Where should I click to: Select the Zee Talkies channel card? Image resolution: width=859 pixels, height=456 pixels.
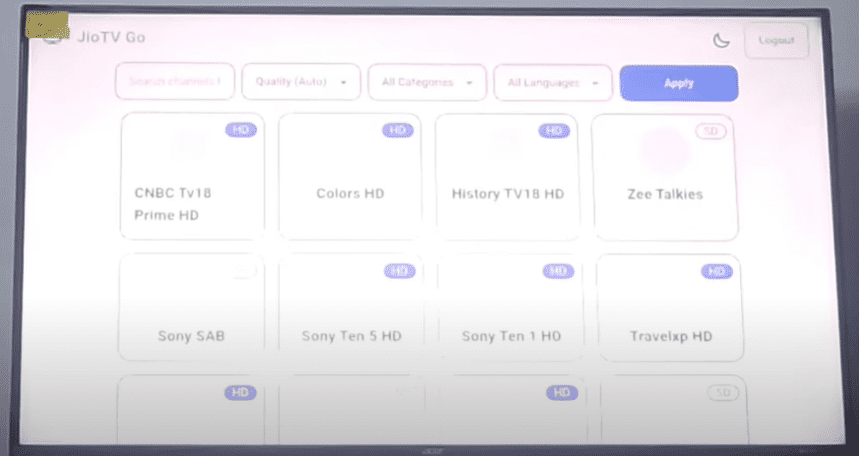[x=665, y=178]
